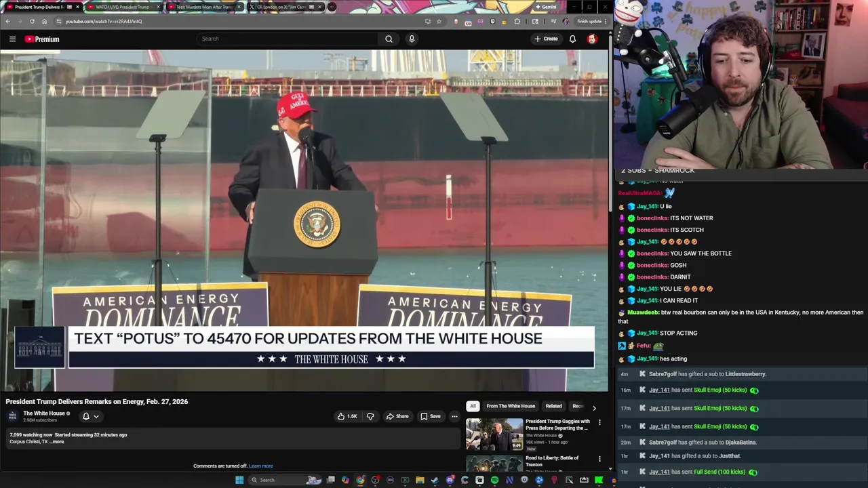Click the 'Finish update' Chrome button
The height and width of the screenshot is (488, 868).
coord(592,21)
